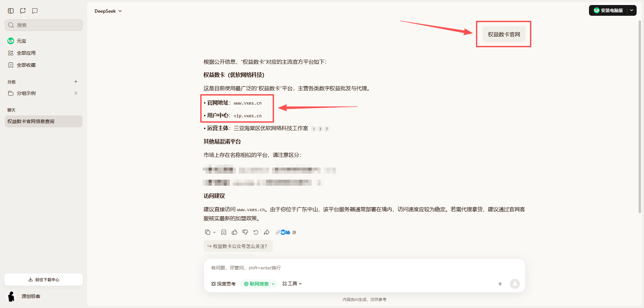Click the 前往下载中心 button
Image resolution: width=644 pixels, height=308 pixels.
(43, 279)
